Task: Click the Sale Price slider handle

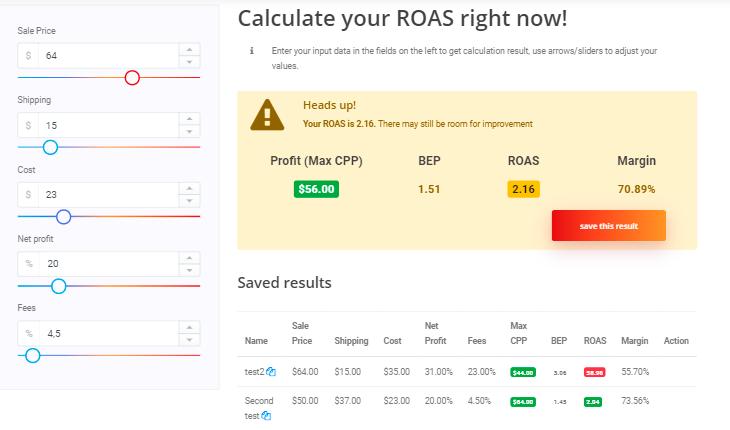Action: pyautogui.click(x=132, y=78)
